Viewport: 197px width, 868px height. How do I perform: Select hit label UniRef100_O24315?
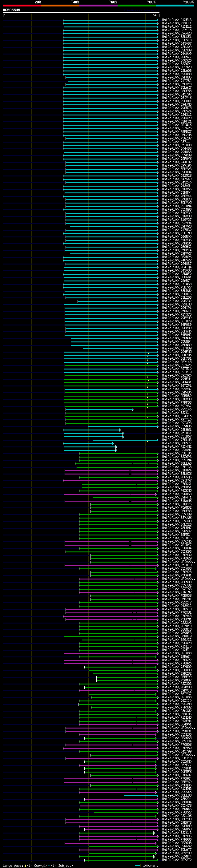[x=177, y=416]
